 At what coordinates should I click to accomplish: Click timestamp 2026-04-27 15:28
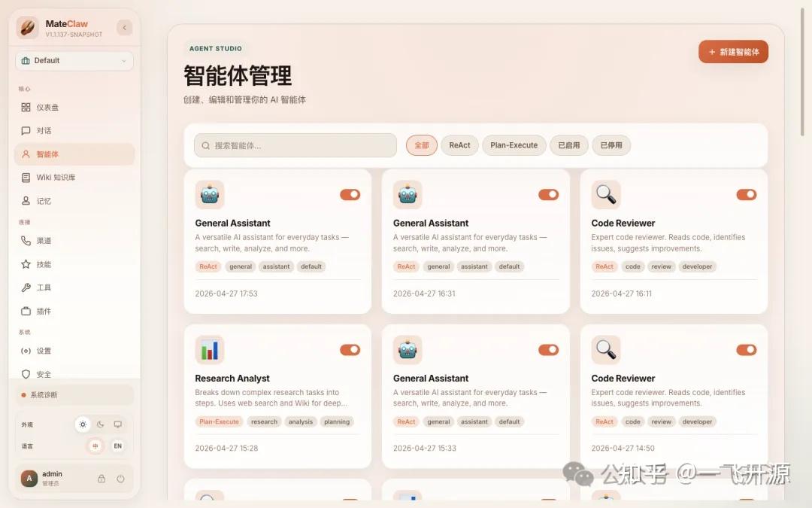coord(226,449)
